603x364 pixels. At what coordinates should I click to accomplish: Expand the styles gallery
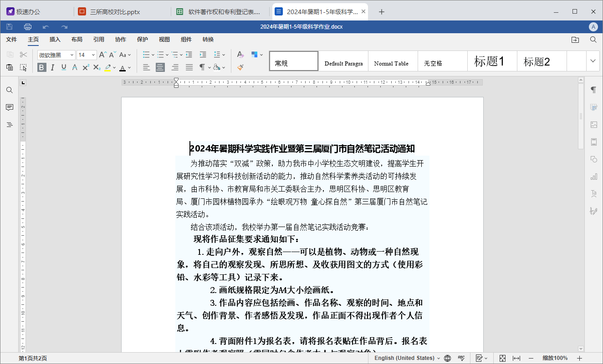click(x=593, y=61)
